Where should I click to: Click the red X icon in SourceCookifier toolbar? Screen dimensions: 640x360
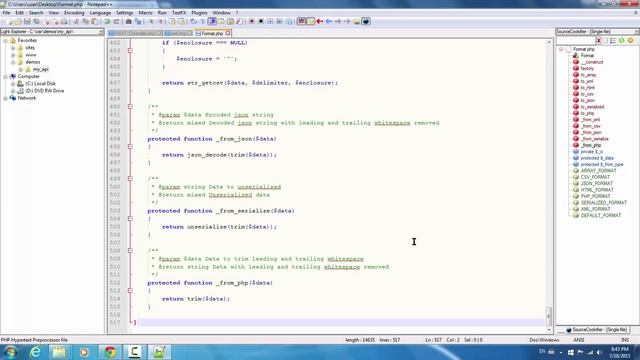coord(598,40)
